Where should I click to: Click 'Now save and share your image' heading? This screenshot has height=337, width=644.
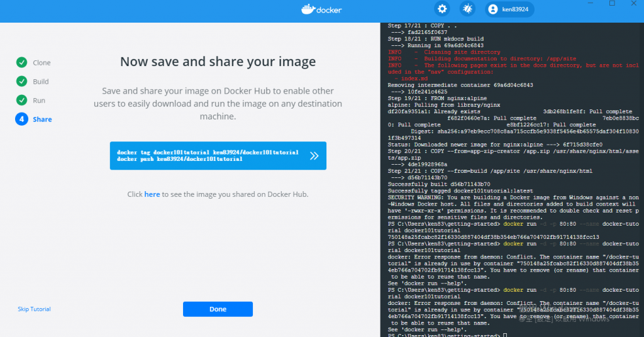point(218,62)
